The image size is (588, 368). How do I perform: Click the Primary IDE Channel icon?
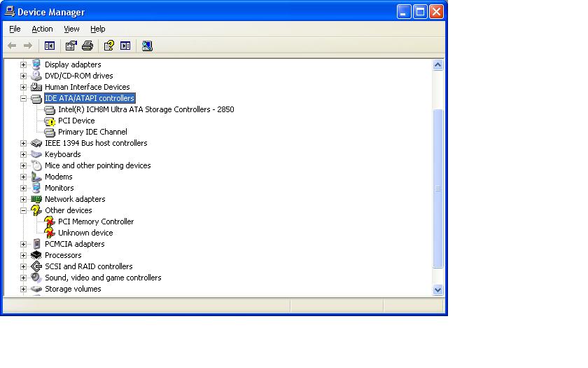point(50,132)
